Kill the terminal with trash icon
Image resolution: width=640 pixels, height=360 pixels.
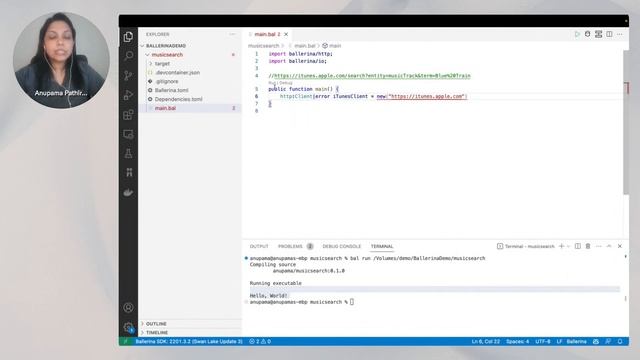click(x=588, y=246)
